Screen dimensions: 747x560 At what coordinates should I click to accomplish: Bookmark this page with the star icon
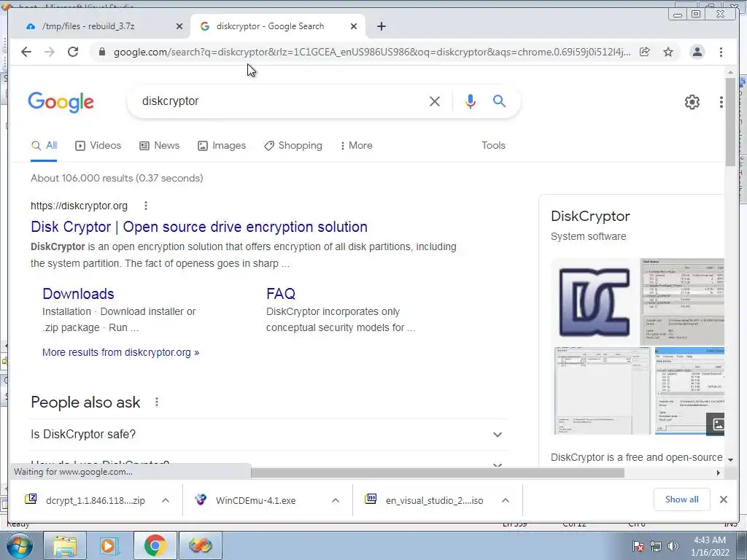pyautogui.click(x=668, y=52)
